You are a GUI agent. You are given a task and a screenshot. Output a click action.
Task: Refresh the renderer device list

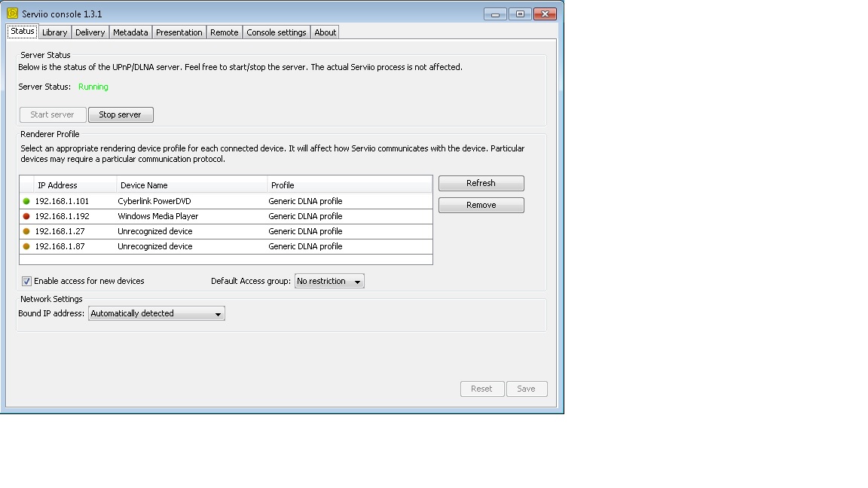pyautogui.click(x=481, y=183)
